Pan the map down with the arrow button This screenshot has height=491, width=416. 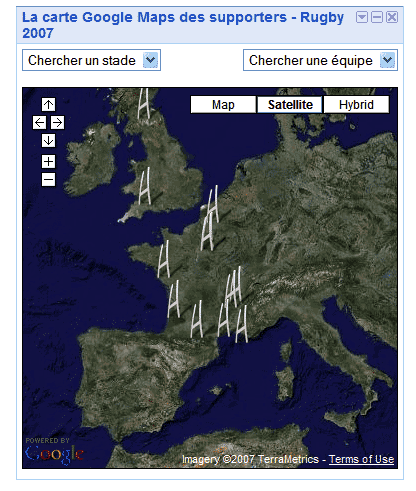tap(48, 140)
